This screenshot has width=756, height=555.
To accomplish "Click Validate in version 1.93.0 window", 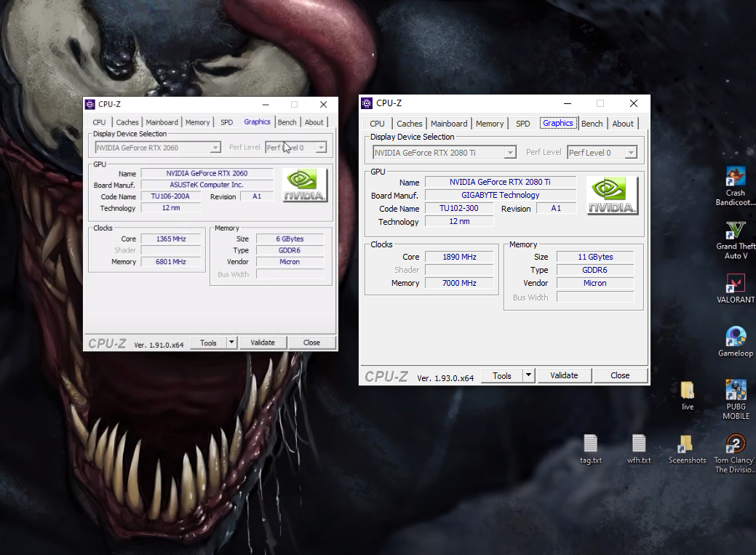I will (564, 375).
